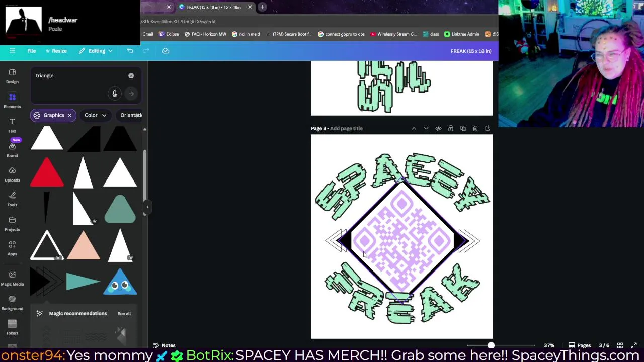Lock Page 3
Image resolution: width=644 pixels, height=362 pixels.
(450, 128)
